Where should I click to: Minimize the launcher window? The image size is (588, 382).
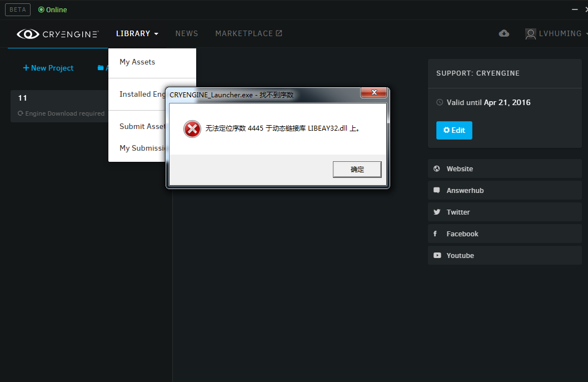click(575, 9)
